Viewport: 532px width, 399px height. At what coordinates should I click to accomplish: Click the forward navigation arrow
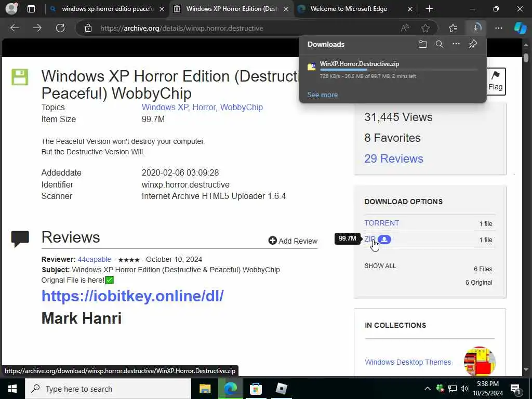[x=37, y=28]
